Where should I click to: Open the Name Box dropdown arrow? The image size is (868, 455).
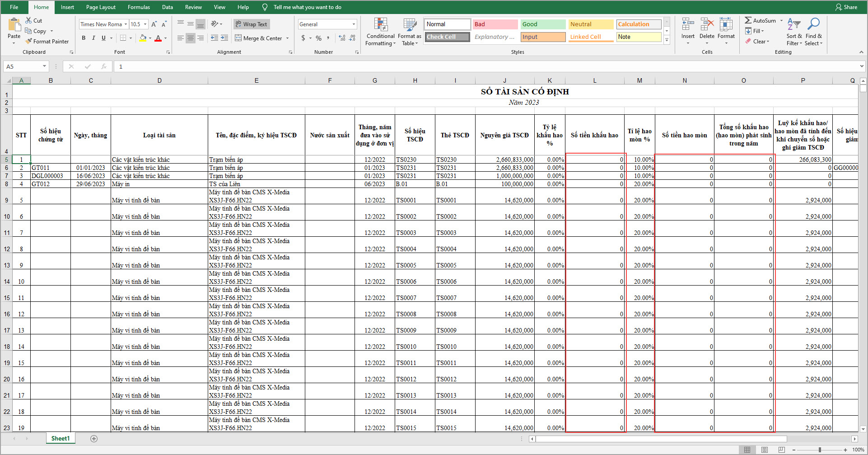coord(44,66)
